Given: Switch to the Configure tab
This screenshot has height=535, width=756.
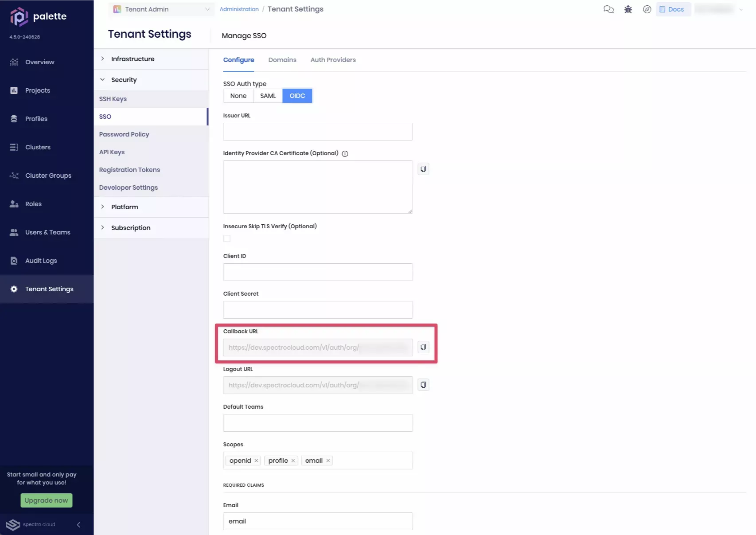Looking at the screenshot, I should coord(239,60).
